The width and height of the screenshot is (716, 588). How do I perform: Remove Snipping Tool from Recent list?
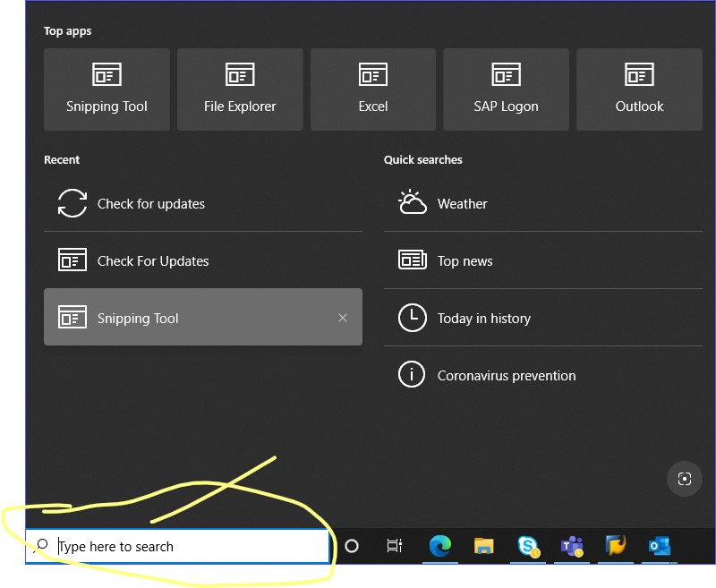coord(343,318)
